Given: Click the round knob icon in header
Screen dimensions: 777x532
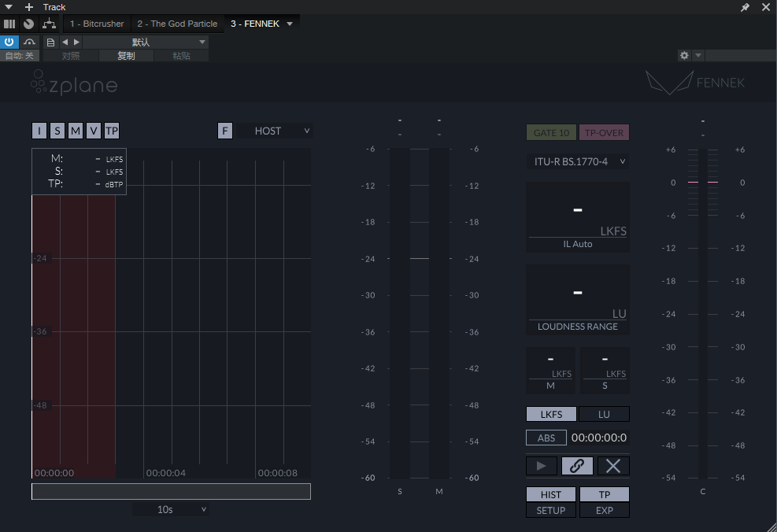Looking at the screenshot, I should 29,24.
